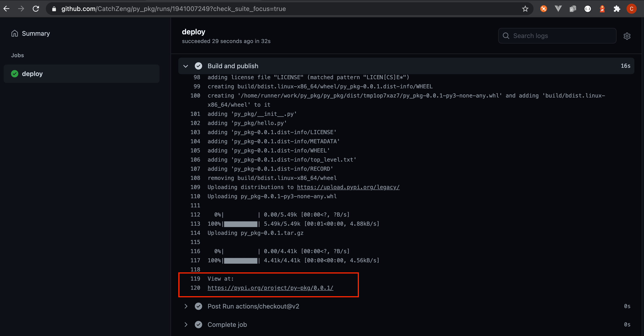Image resolution: width=644 pixels, height=336 pixels.
Task: Click 'removing build/bdist.linux-x86_64/wheel' log line
Action: click(x=272, y=178)
